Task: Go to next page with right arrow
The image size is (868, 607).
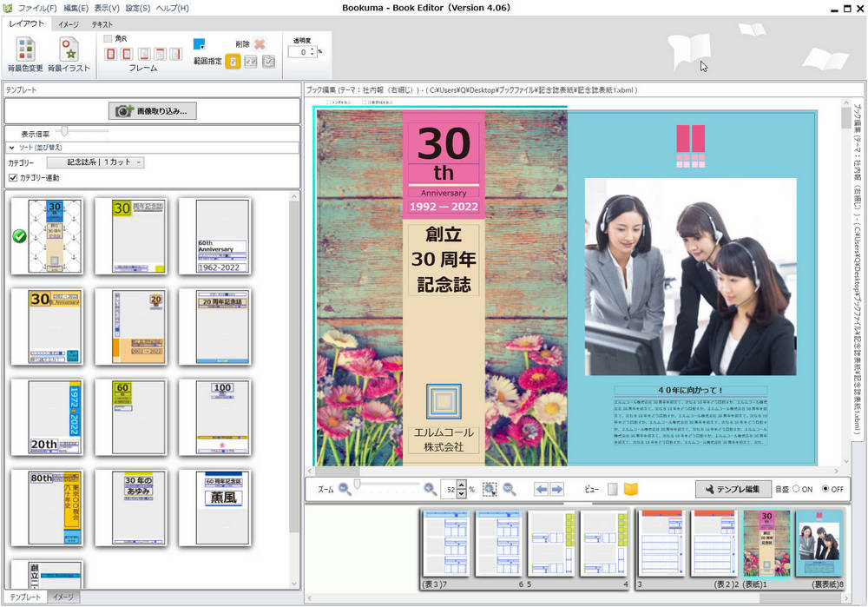Action: 556,489
